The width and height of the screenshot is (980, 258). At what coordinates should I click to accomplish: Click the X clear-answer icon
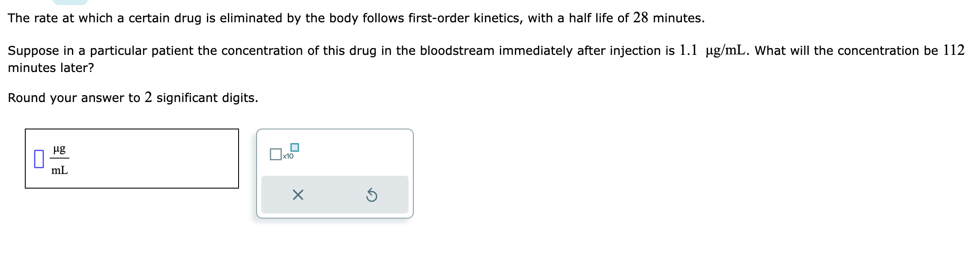point(298,195)
